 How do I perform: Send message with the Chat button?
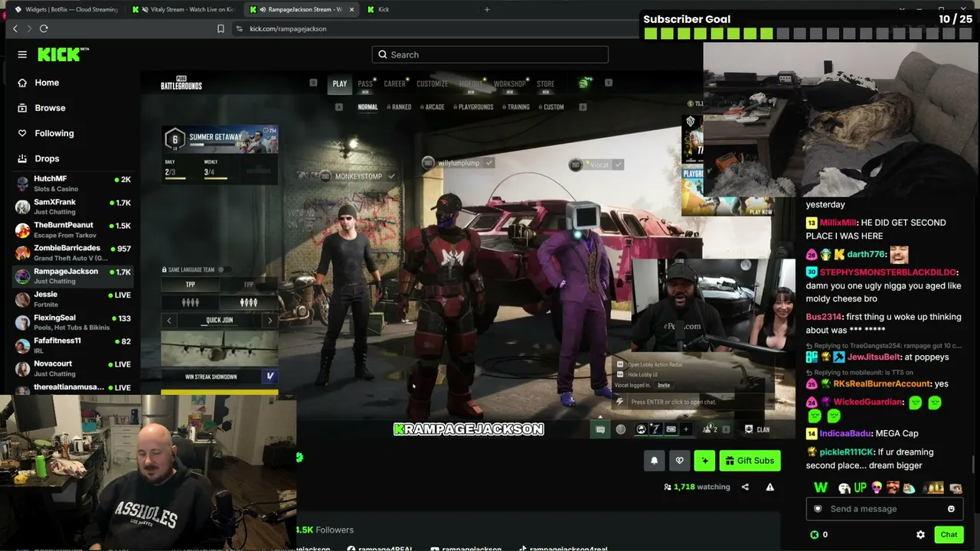pos(949,534)
